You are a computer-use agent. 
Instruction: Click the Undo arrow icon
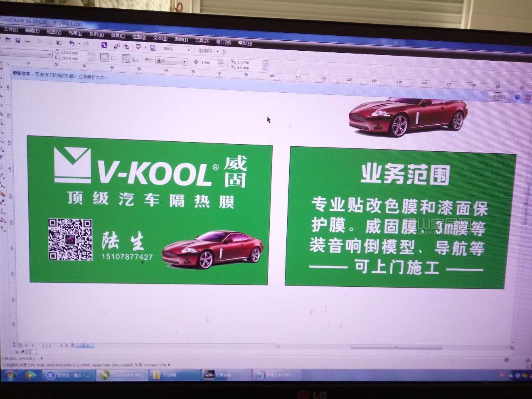point(71,43)
